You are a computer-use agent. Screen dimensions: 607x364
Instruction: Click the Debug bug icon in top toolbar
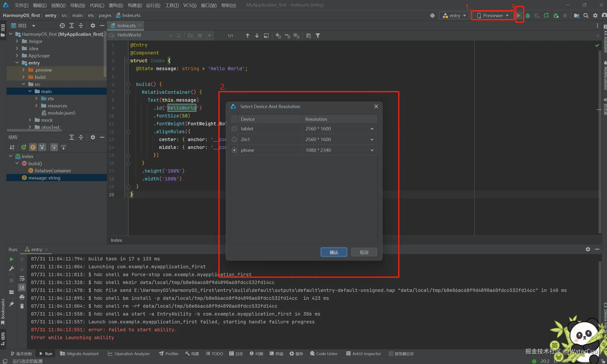528,16
